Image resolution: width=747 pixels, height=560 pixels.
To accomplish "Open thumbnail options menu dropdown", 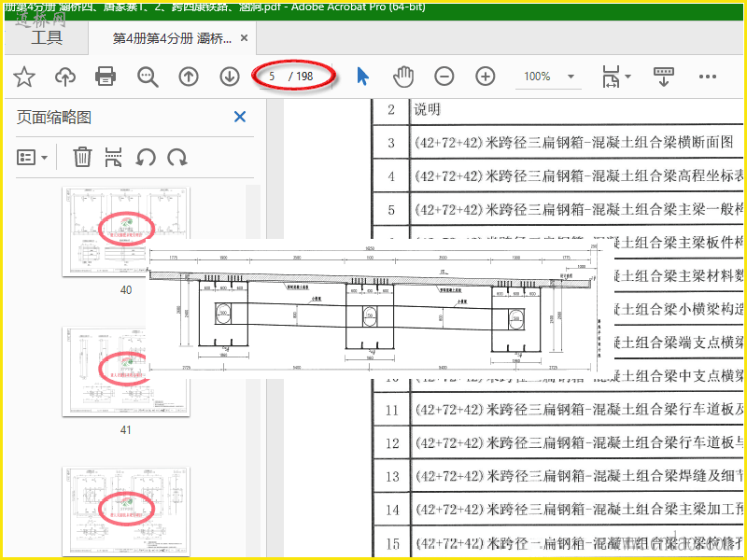I will coord(32,157).
